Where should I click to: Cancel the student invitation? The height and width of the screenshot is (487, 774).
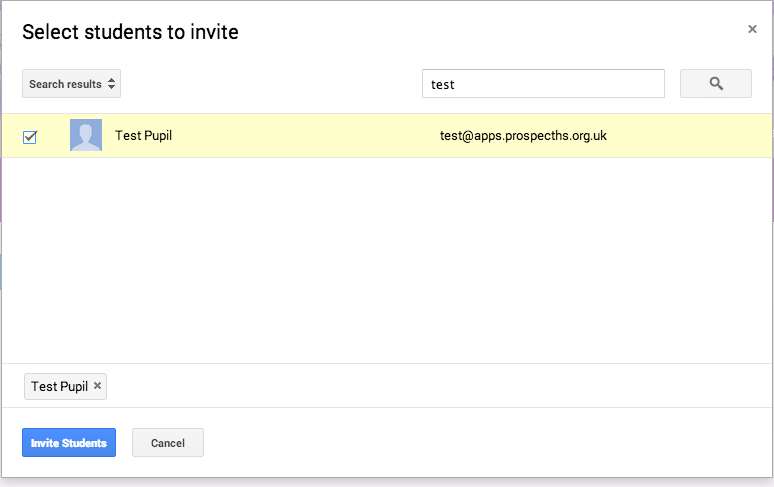[168, 443]
